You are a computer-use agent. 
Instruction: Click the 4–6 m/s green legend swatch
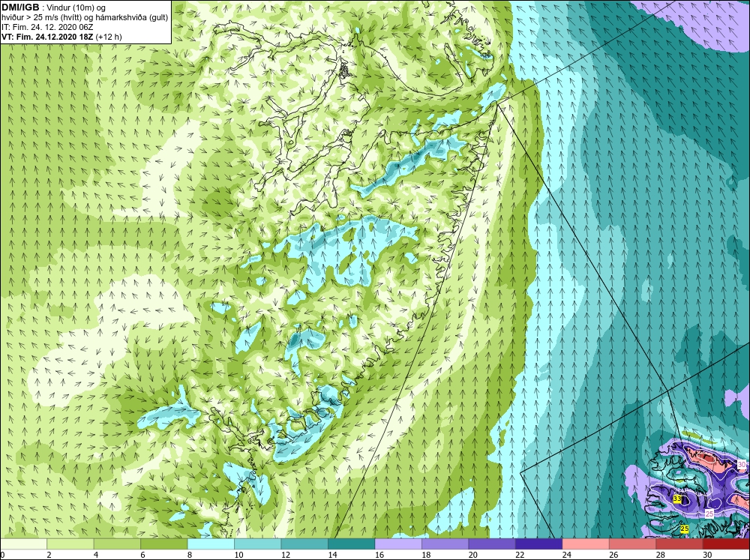(117, 544)
